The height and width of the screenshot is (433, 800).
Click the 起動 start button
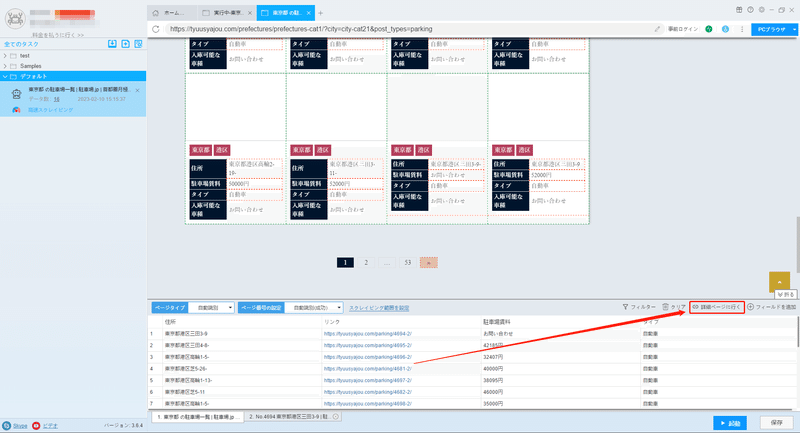(x=730, y=423)
